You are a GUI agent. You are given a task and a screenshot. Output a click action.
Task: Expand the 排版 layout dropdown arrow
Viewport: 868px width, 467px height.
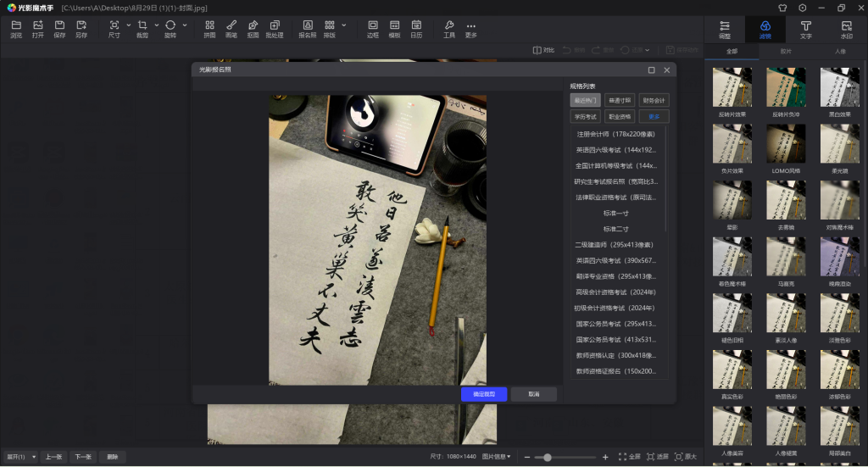pyautogui.click(x=343, y=25)
